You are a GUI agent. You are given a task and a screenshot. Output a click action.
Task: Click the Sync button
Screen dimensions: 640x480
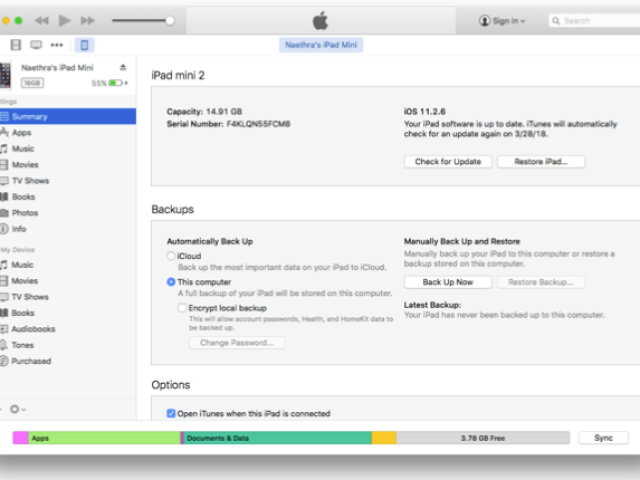pyautogui.click(x=603, y=438)
